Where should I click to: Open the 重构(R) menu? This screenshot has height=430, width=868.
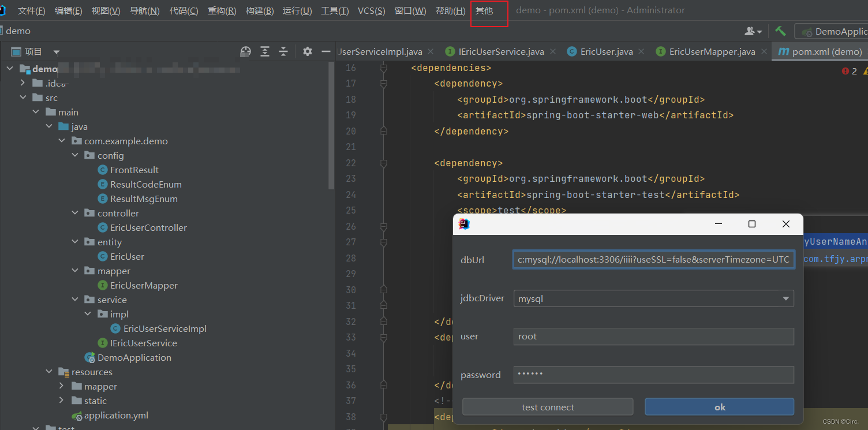click(x=222, y=11)
